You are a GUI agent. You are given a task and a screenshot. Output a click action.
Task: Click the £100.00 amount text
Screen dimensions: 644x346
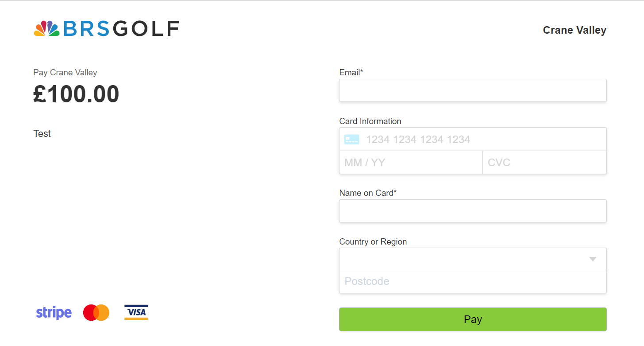coord(77,94)
